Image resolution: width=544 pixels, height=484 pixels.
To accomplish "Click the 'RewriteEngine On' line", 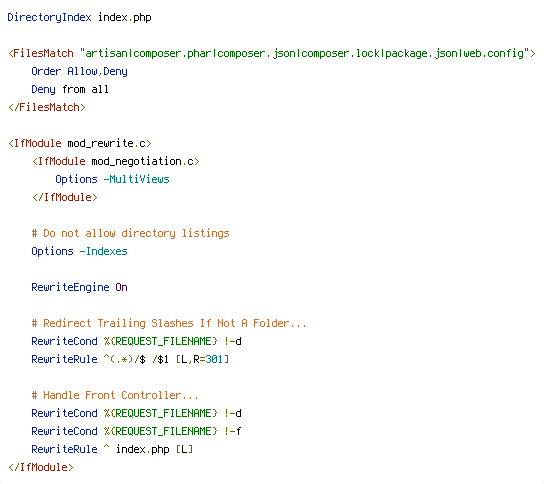I will point(79,287).
